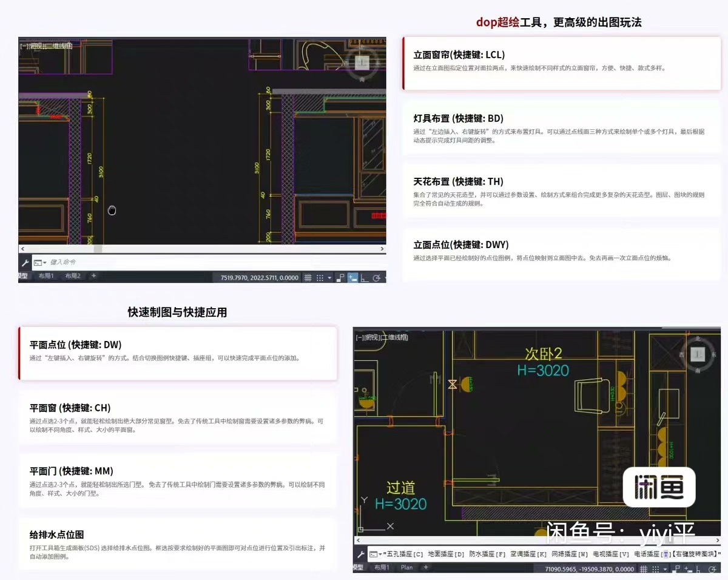The width and height of the screenshot is (728, 580).
Task: Select the 平面窗 (快捷键: CH) card
Action: click(x=178, y=417)
